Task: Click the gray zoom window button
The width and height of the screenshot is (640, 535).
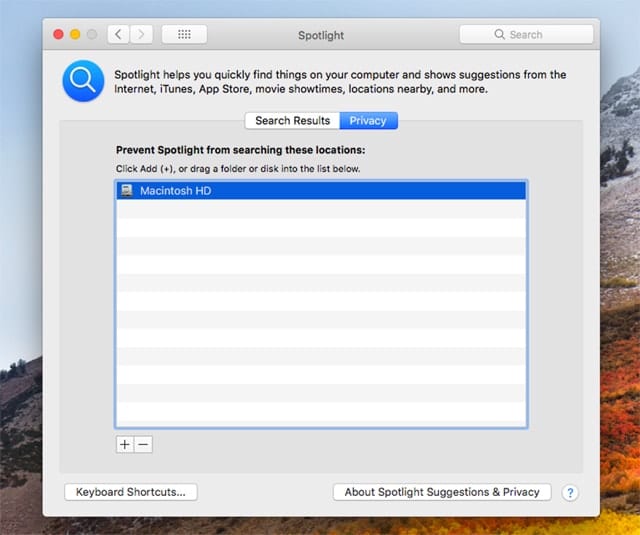Action: click(x=93, y=35)
